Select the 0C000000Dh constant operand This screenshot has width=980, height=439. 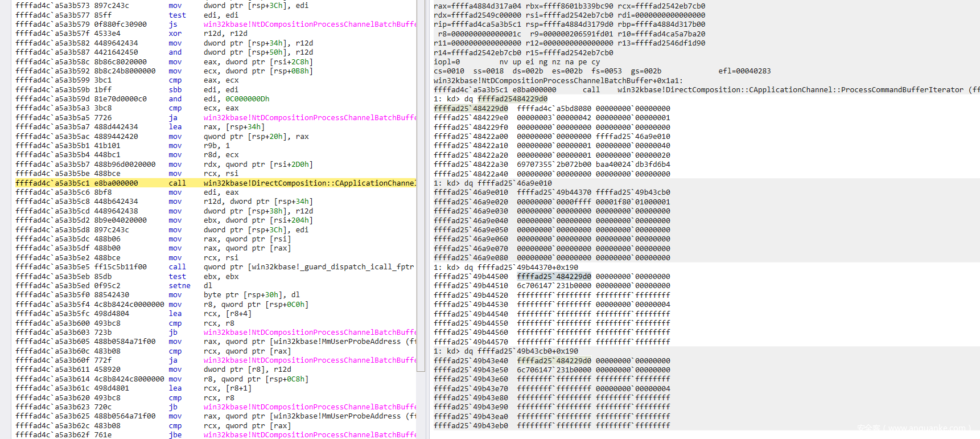click(247, 99)
